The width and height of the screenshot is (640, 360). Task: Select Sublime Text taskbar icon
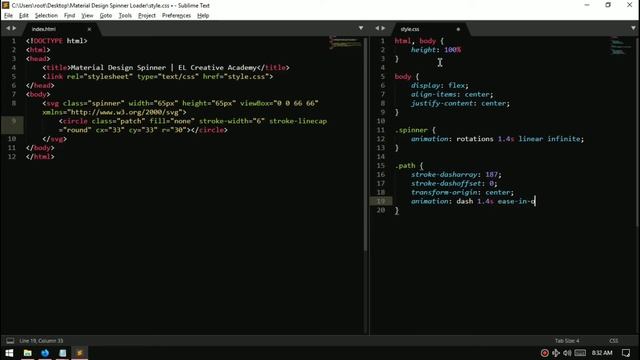coord(80,353)
